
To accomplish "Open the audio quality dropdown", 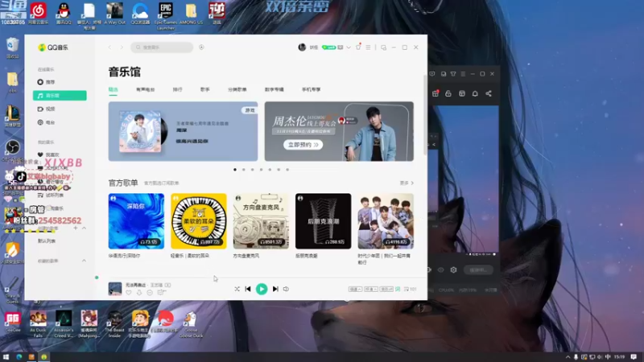I will coord(371,290).
